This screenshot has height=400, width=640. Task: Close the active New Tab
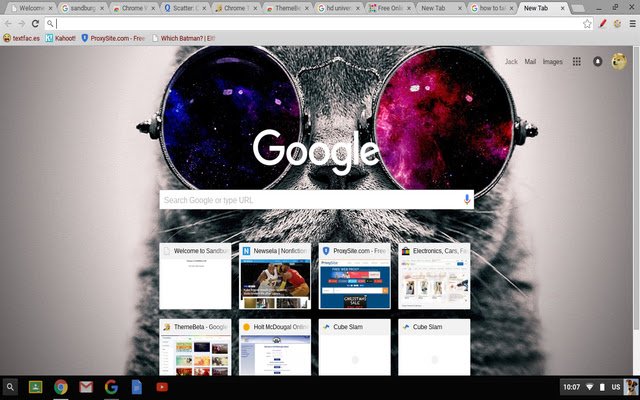coord(563,8)
